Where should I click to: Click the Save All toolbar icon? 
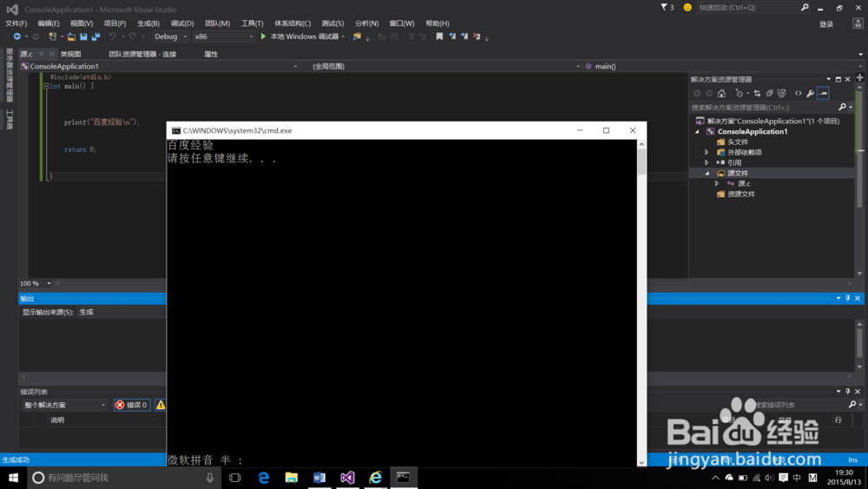pyautogui.click(x=95, y=36)
